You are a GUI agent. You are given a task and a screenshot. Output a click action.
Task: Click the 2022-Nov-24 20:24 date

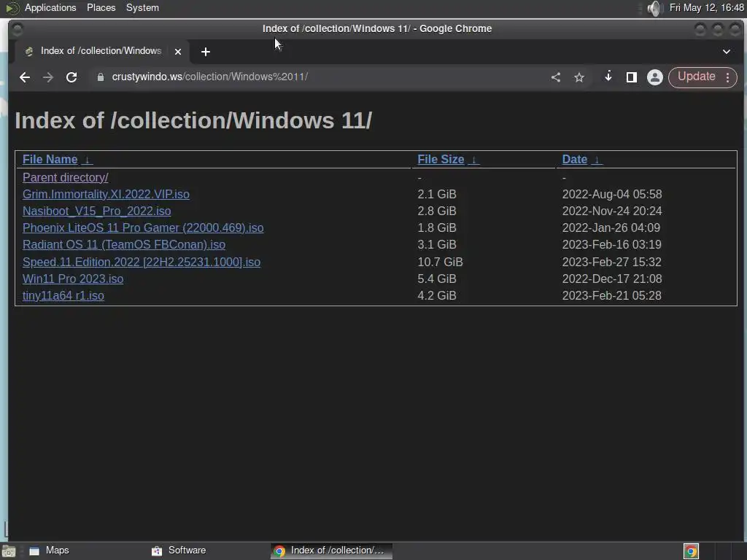pyautogui.click(x=612, y=211)
